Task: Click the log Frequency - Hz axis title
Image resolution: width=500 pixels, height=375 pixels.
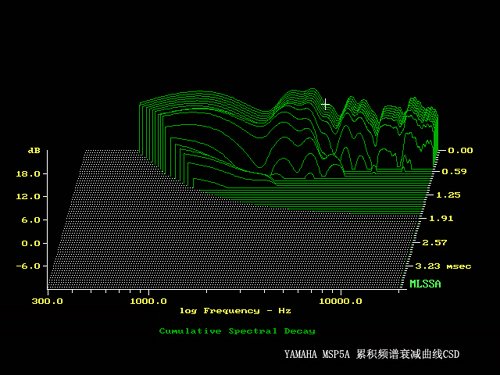Action: [x=235, y=311]
